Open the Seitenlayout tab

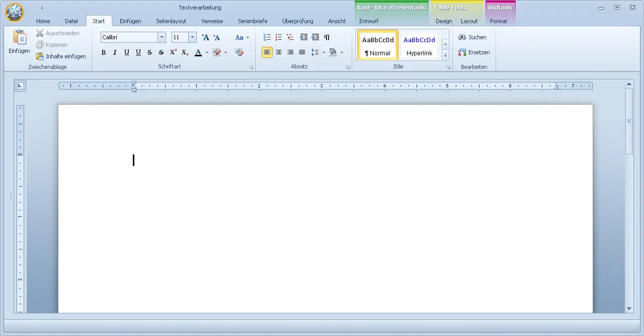click(171, 21)
